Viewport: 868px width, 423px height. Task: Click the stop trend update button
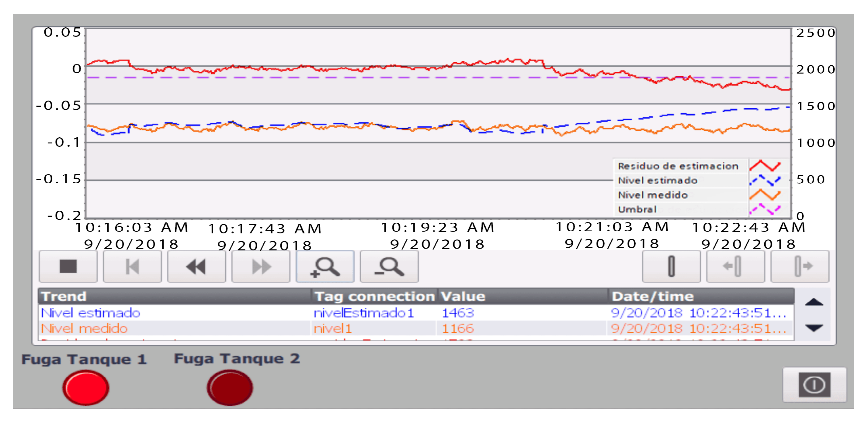coord(68,267)
